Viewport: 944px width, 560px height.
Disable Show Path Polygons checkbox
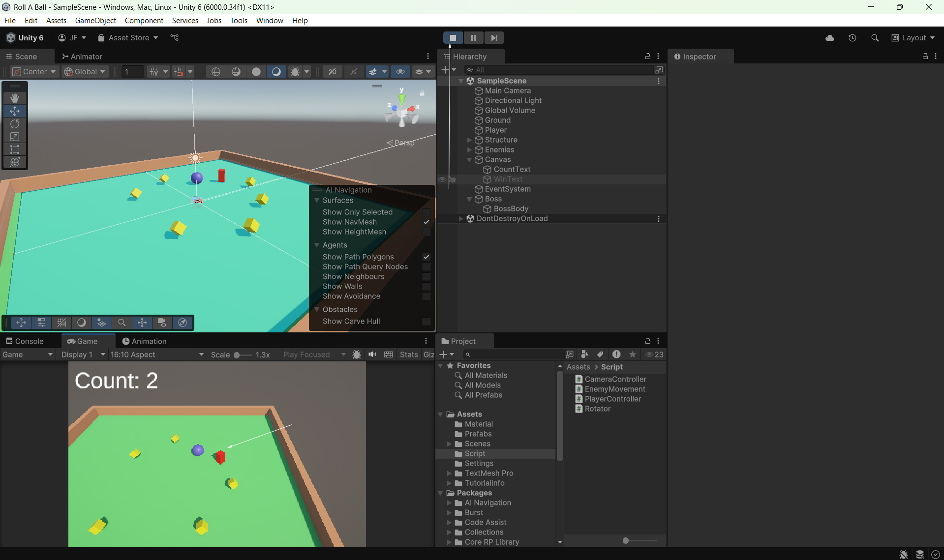[426, 257]
